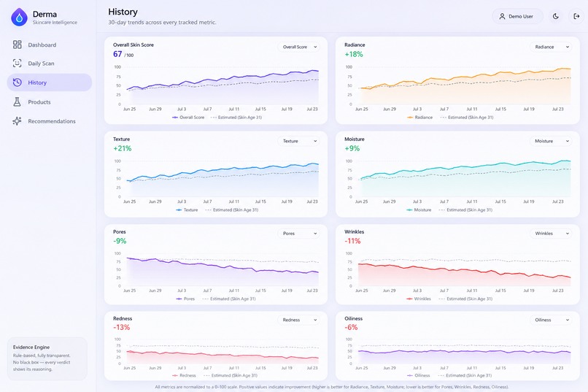Click the Moisture +9% change value
The image size is (588, 392).
[x=352, y=148]
